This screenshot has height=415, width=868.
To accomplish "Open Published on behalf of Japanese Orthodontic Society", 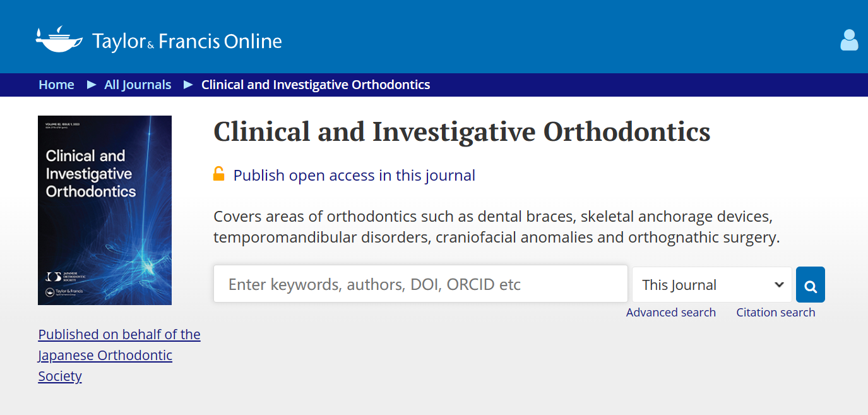I will [119, 355].
